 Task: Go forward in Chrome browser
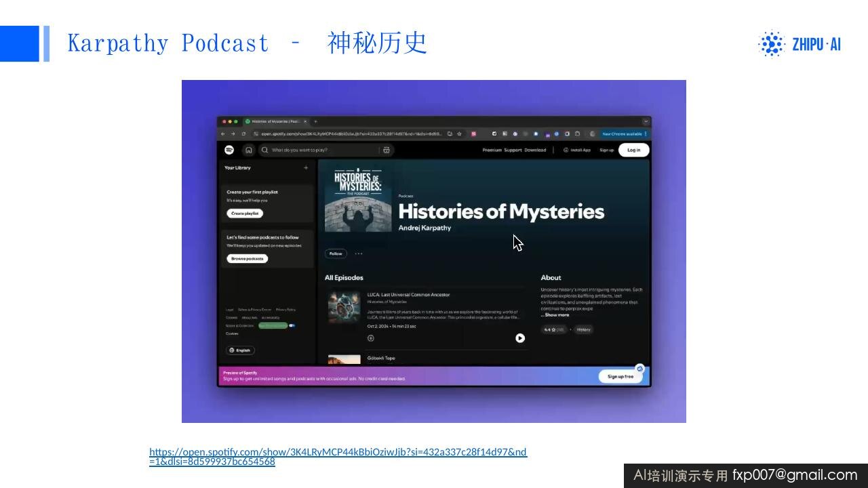[233, 134]
